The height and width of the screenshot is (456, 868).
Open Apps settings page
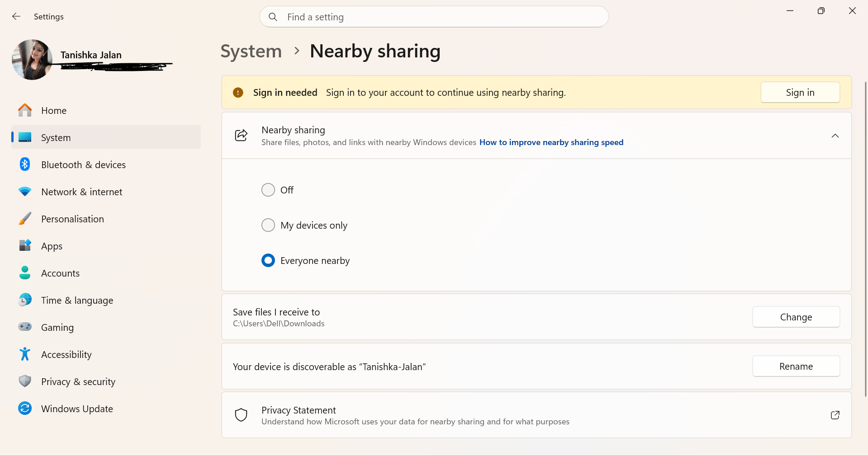[106, 246]
